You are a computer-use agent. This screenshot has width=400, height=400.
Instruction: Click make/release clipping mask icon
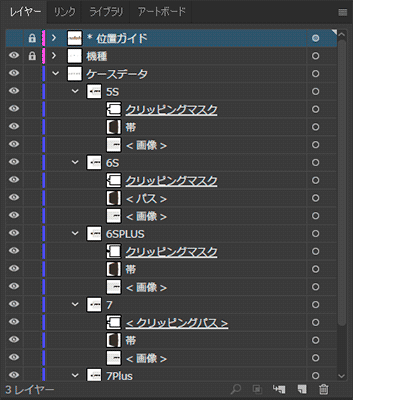[x=257, y=389]
